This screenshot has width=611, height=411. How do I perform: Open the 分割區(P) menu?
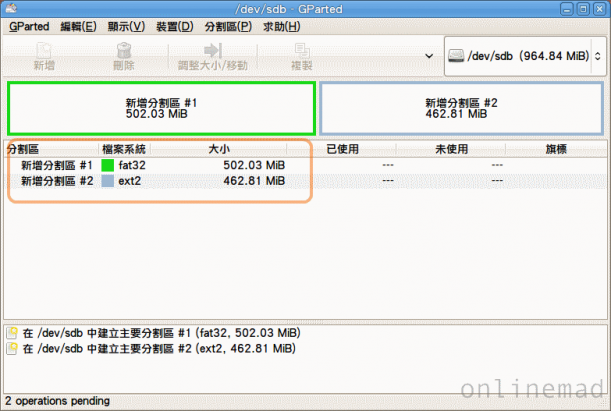point(228,26)
